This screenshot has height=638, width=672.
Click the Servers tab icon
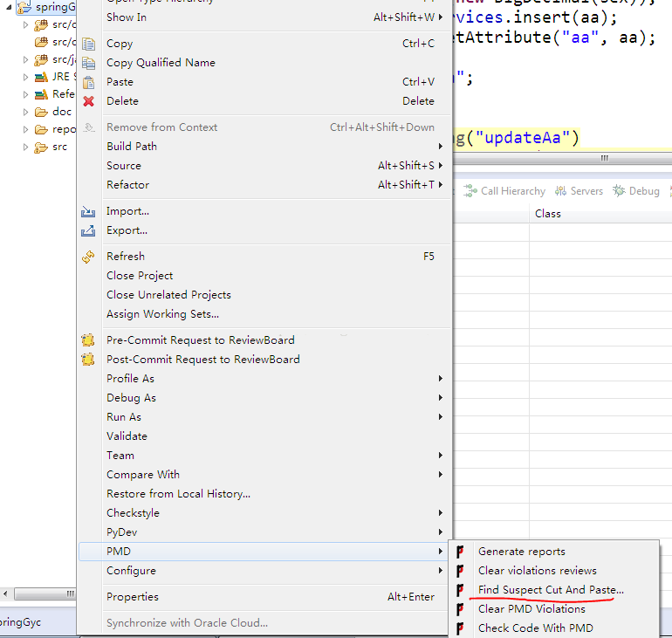pos(560,191)
